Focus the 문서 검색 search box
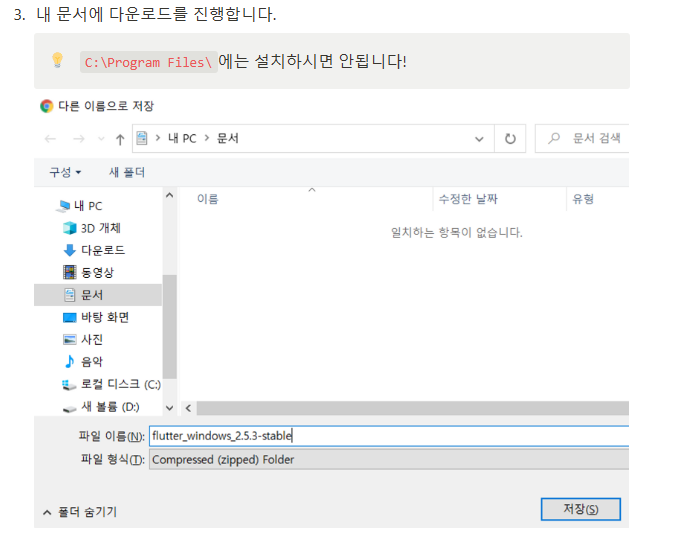The height and width of the screenshot is (538, 691). pyautogui.click(x=582, y=138)
